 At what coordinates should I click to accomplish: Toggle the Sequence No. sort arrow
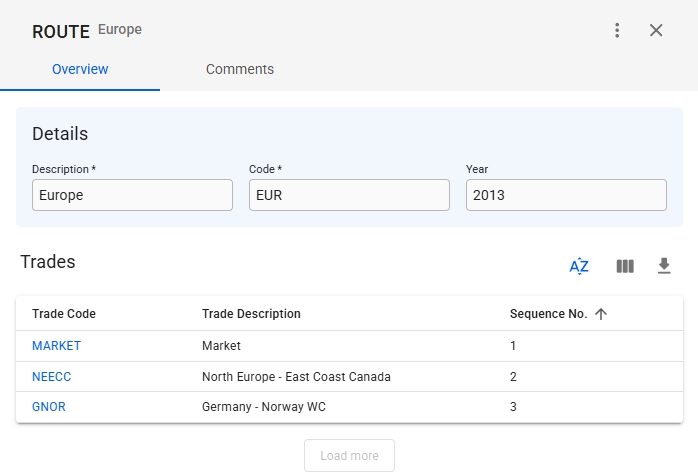601,314
